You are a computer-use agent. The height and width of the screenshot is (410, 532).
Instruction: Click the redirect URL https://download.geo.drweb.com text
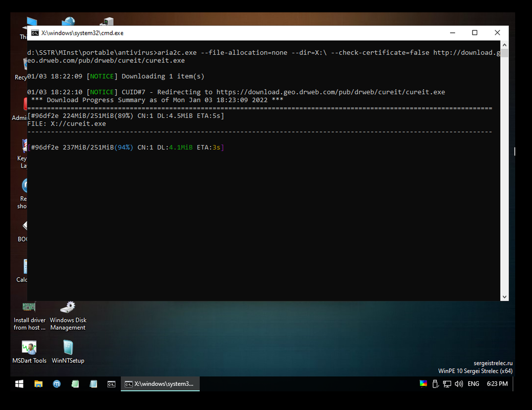click(330, 92)
